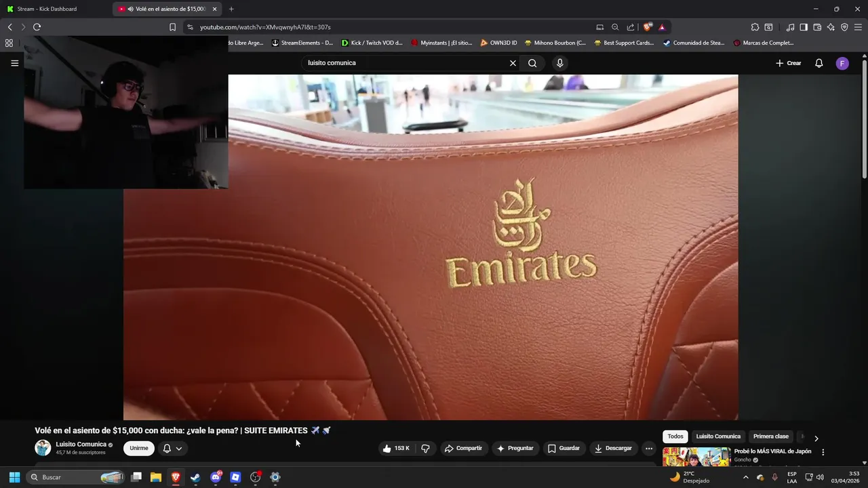Open the Marcas de Complet bookmark
Image resolution: width=868 pixels, height=488 pixels.
[x=764, y=43]
